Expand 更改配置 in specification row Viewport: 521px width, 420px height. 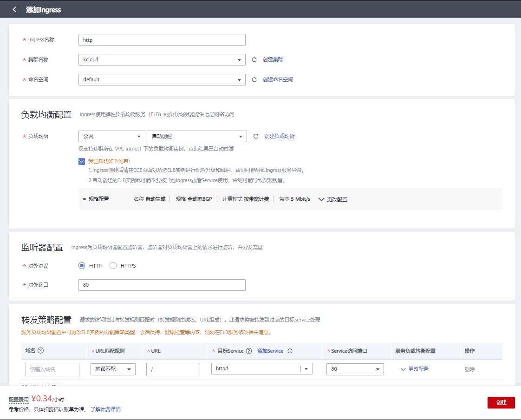click(x=332, y=199)
